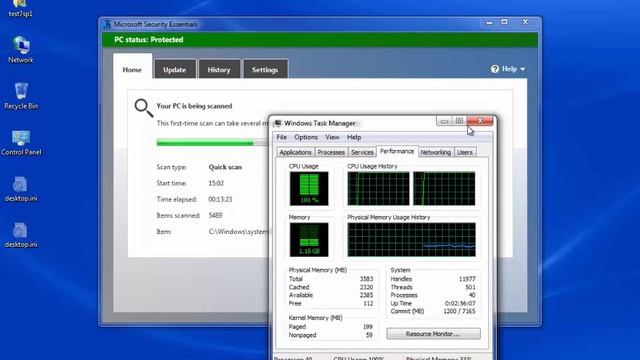The height and width of the screenshot is (360, 640).
Task: Open the View menu in Task Manager
Action: click(332, 137)
